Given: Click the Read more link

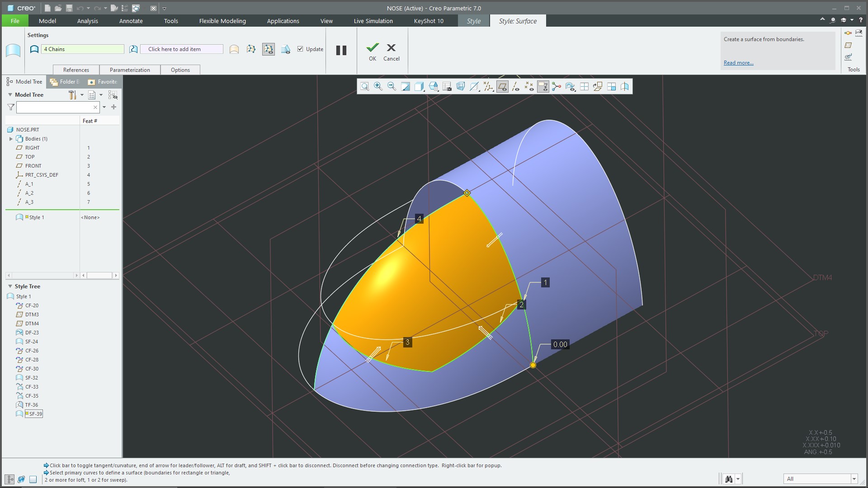Looking at the screenshot, I should 738,63.
